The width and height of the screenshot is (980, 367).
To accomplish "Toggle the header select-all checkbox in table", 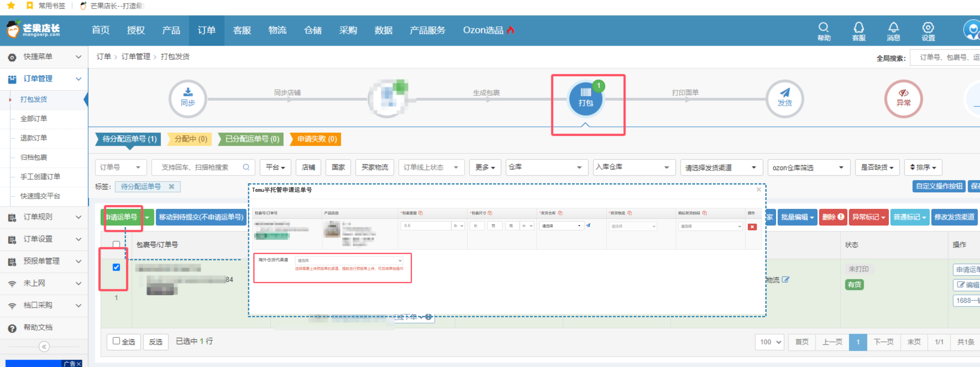I will tap(116, 244).
